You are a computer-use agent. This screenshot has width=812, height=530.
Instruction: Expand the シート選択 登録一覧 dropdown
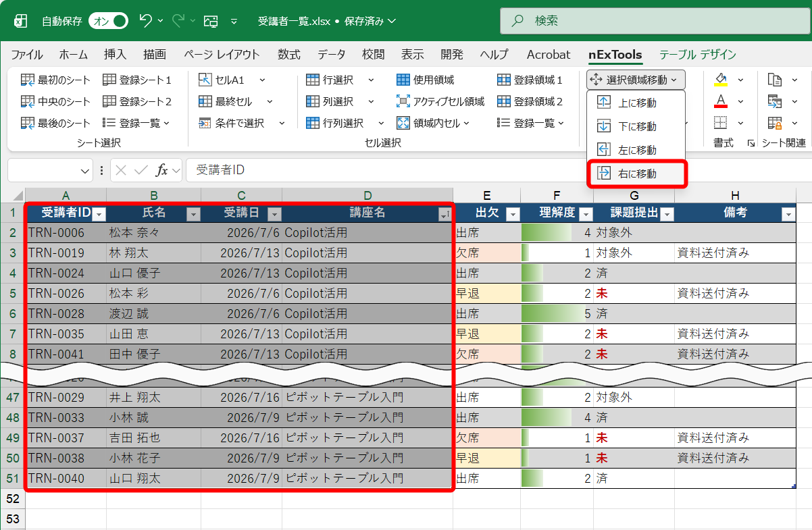point(137,123)
